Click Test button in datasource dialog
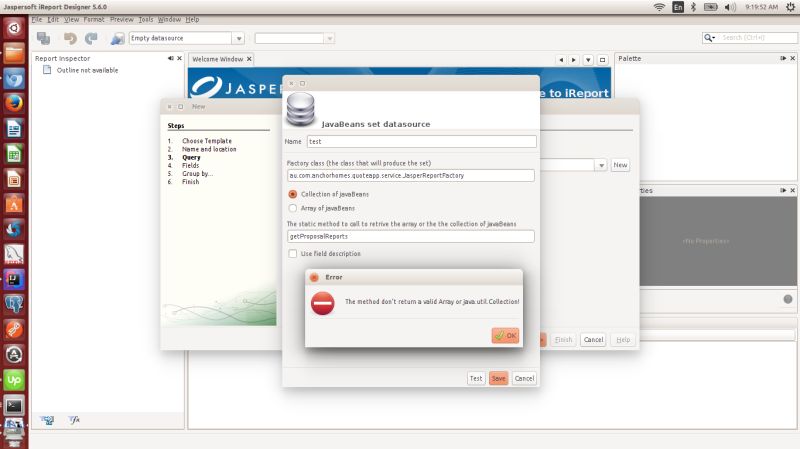The width and height of the screenshot is (800, 449). (x=476, y=378)
